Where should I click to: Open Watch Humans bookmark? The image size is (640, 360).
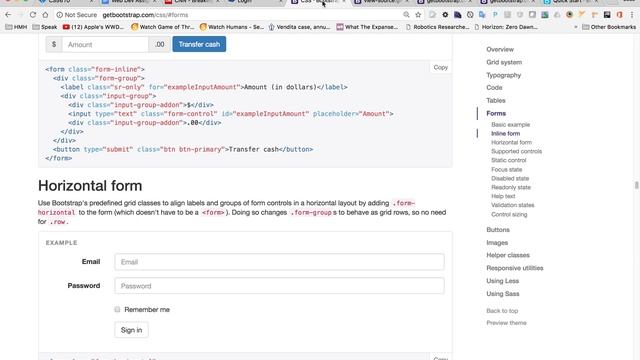click(x=232, y=27)
